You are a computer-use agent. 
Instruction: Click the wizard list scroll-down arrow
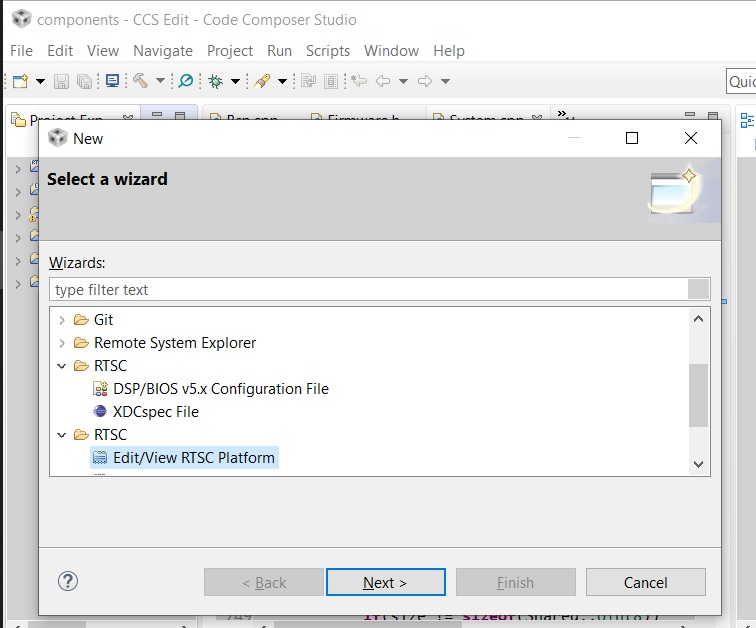click(x=698, y=464)
